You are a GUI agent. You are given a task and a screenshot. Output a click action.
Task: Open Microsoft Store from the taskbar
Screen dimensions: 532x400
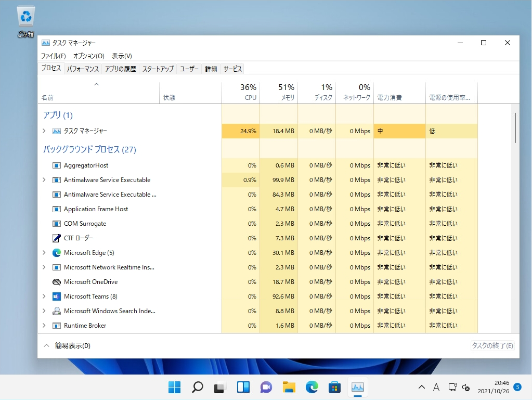click(334, 387)
